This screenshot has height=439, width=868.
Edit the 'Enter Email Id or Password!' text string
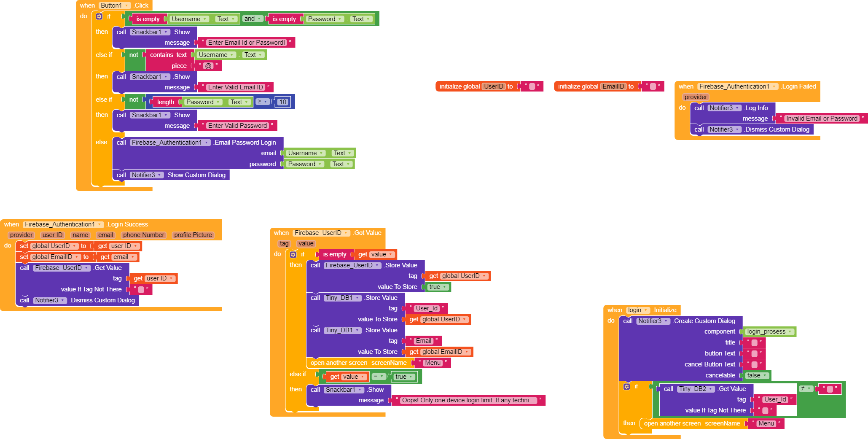pyautogui.click(x=247, y=43)
